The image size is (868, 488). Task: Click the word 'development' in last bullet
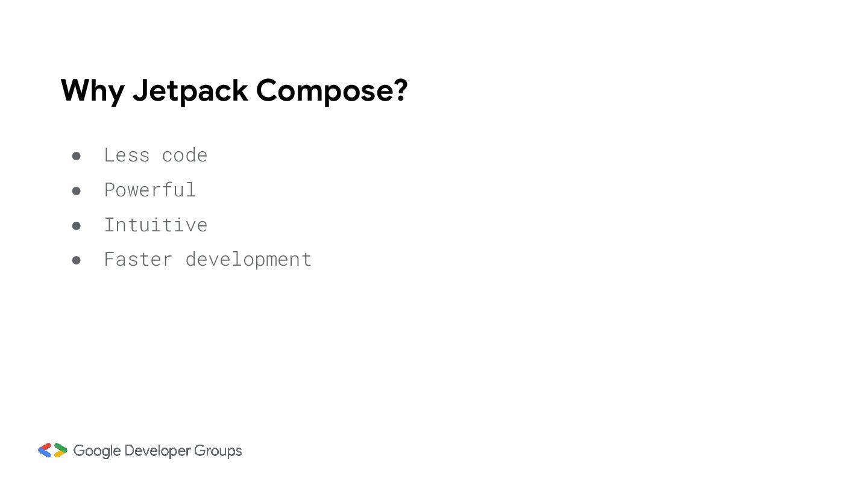[248, 259]
